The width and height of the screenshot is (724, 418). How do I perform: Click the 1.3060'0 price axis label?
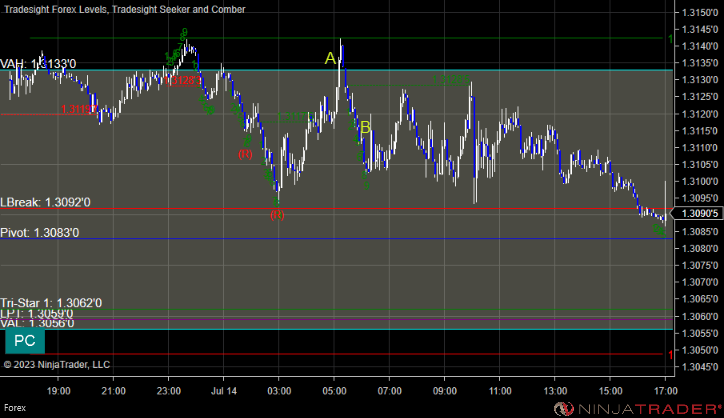(700, 316)
